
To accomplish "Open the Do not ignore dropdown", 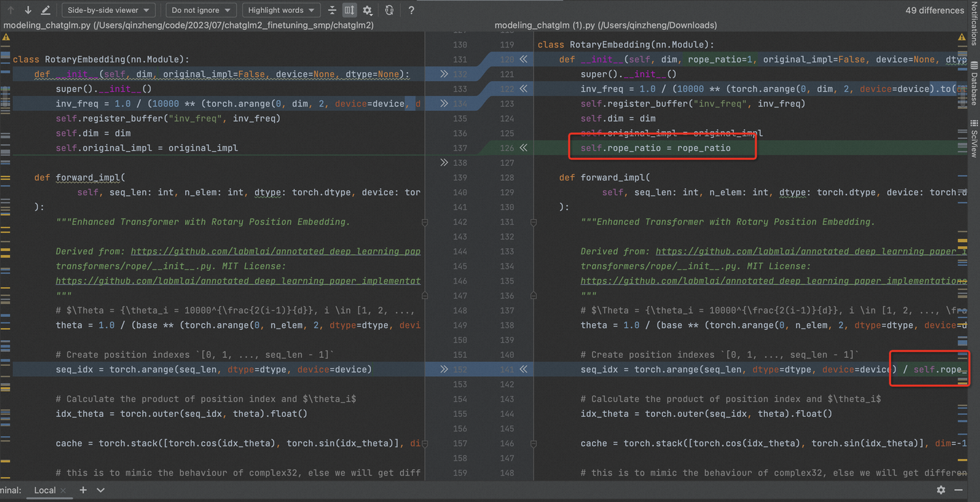I will pos(201,10).
